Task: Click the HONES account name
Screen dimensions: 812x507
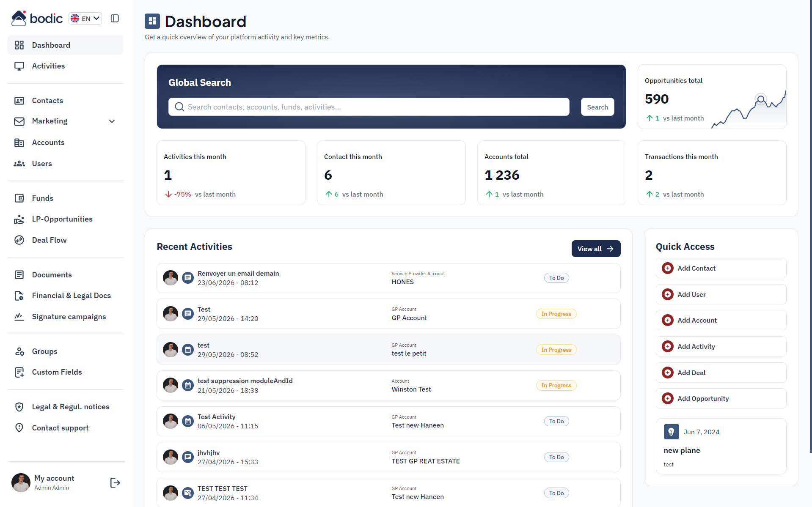Action: (x=402, y=282)
